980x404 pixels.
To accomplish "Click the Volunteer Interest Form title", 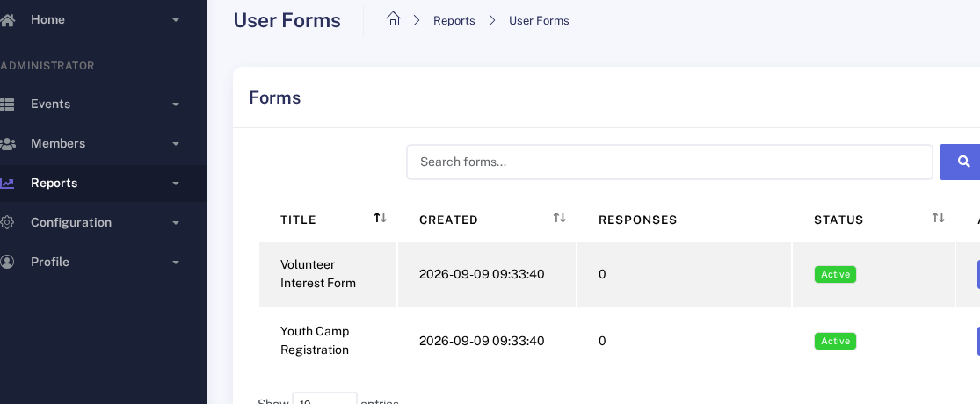I will click(x=317, y=273).
